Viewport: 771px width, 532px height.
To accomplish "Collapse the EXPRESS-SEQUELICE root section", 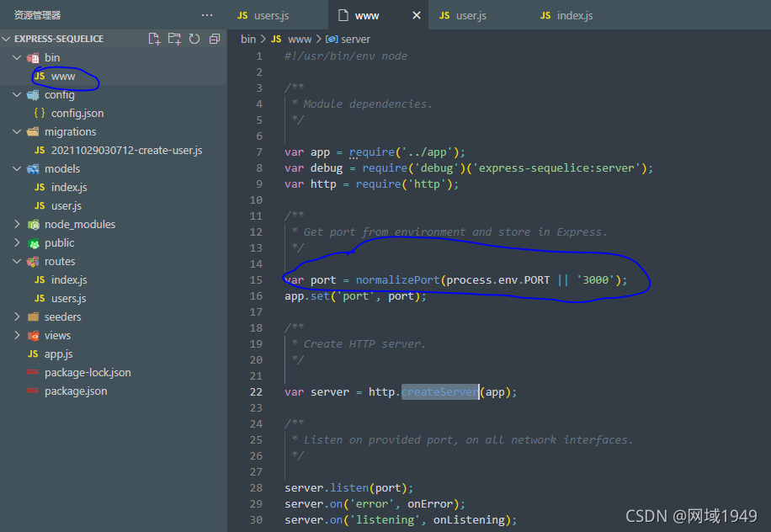I will pos(7,39).
